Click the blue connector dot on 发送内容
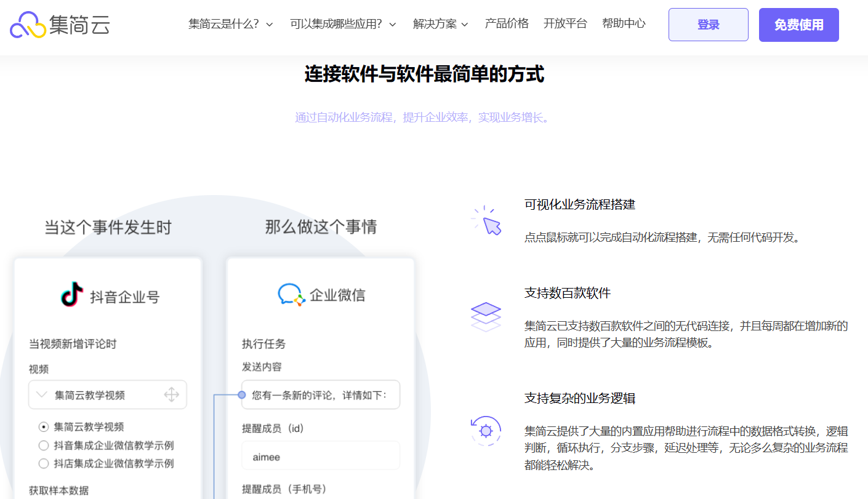868x499 pixels. (x=242, y=395)
